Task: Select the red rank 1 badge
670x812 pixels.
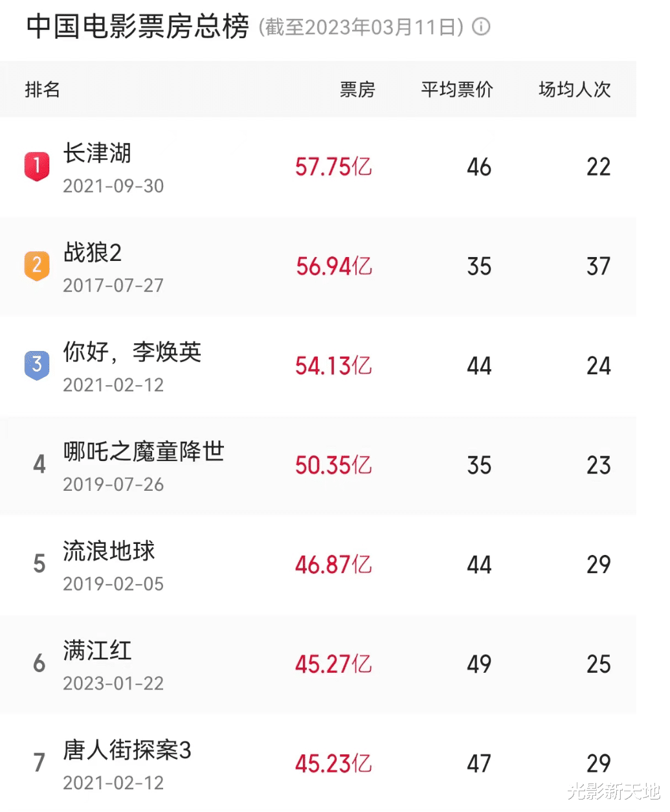Action: [x=37, y=166]
